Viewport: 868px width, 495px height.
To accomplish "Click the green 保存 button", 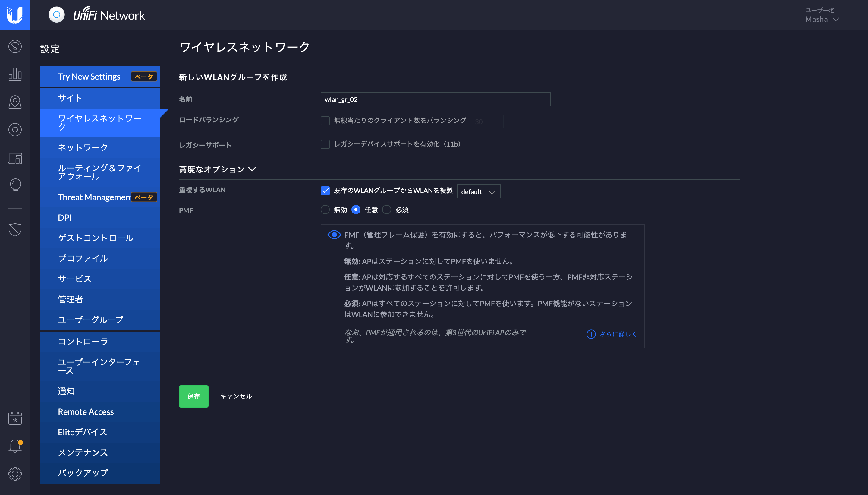I will coord(193,396).
